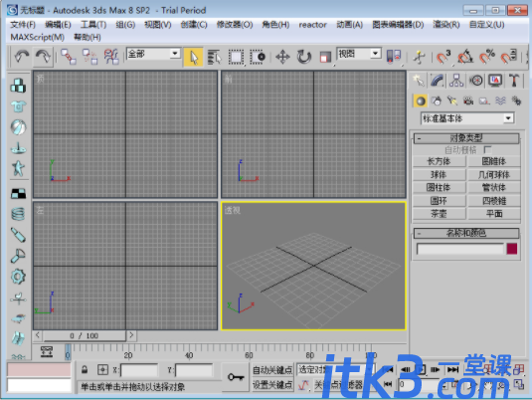Image resolution: width=532 pixels, height=400 pixels.
Task: Open the 编辑(E) menu
Action: point(58,25)
